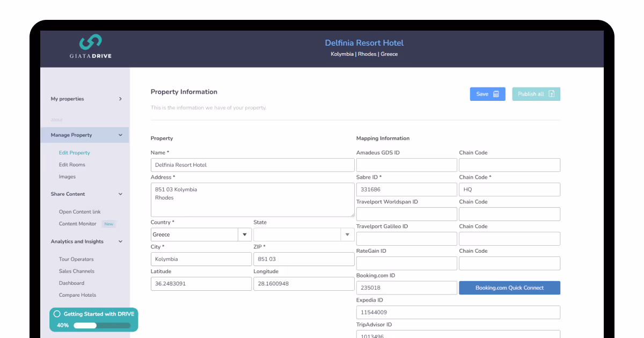Click the Booking.com ID field
The height and width of the screenshot is (338, 644).
(x=407, y=288)
